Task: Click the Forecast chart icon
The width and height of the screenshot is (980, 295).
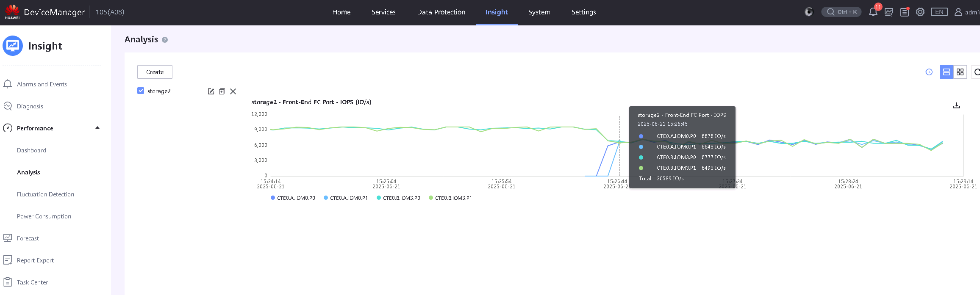Action: [x=8, y=238]
